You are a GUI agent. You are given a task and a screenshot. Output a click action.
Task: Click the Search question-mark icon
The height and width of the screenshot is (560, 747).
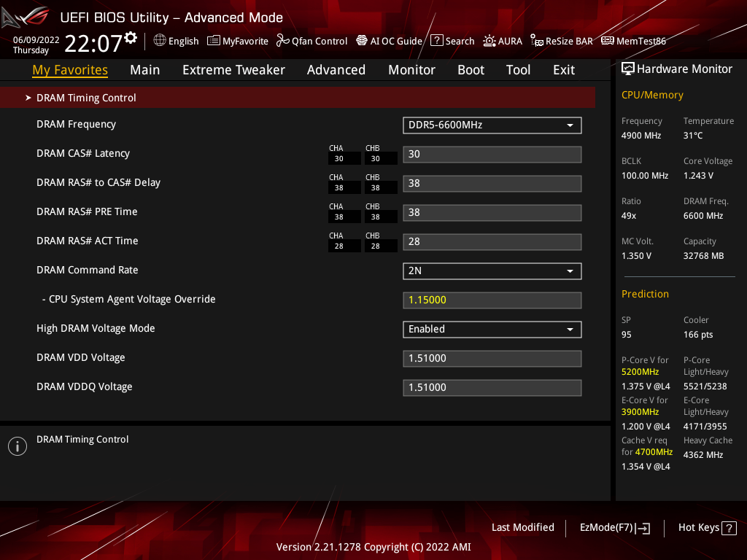[x=436, y=41]
